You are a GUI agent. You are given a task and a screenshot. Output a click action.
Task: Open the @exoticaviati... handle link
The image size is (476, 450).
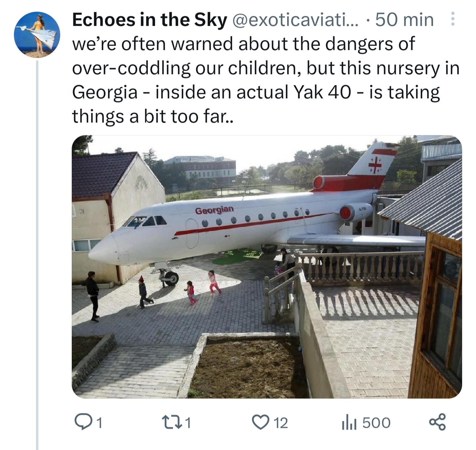[x=295, y=20]
